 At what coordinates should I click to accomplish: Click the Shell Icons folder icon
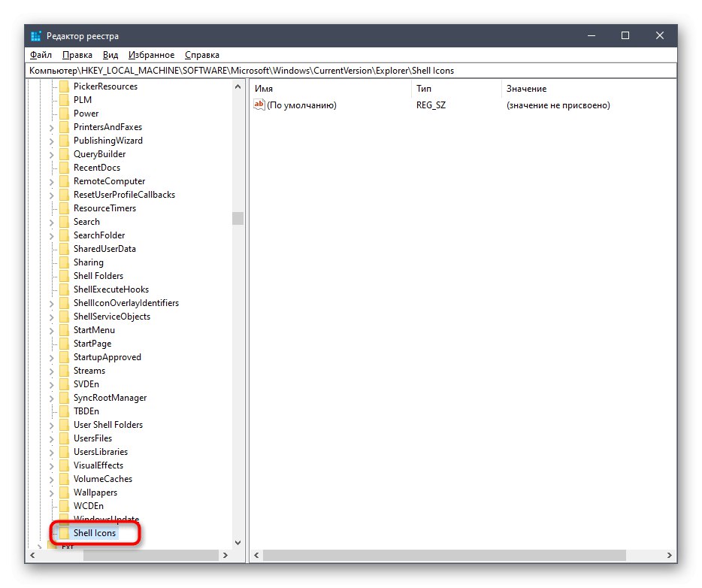(64, 532)
